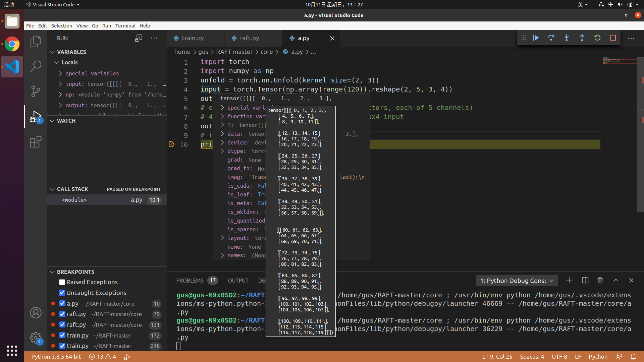The height and width of the screenshot is (362, 644).
Task: Uncheck the a.py breakpoint checkbox
Action: tap(62, 303)
